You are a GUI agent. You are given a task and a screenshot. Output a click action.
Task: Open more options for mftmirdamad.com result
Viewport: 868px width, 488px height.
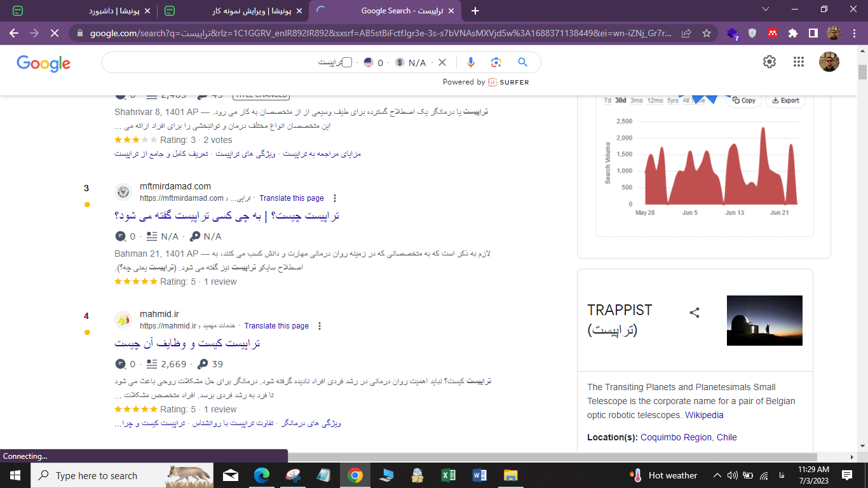pyautogui.click(x=336, y=198)
